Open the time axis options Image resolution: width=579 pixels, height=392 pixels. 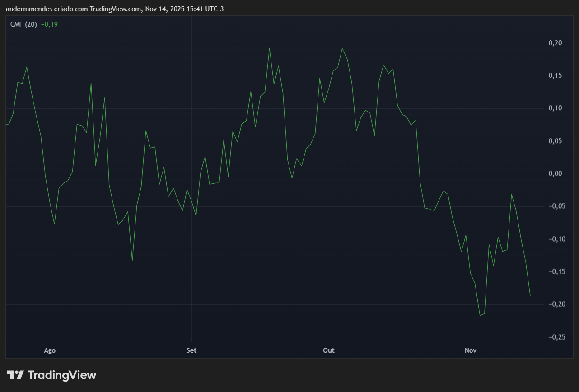271,350
